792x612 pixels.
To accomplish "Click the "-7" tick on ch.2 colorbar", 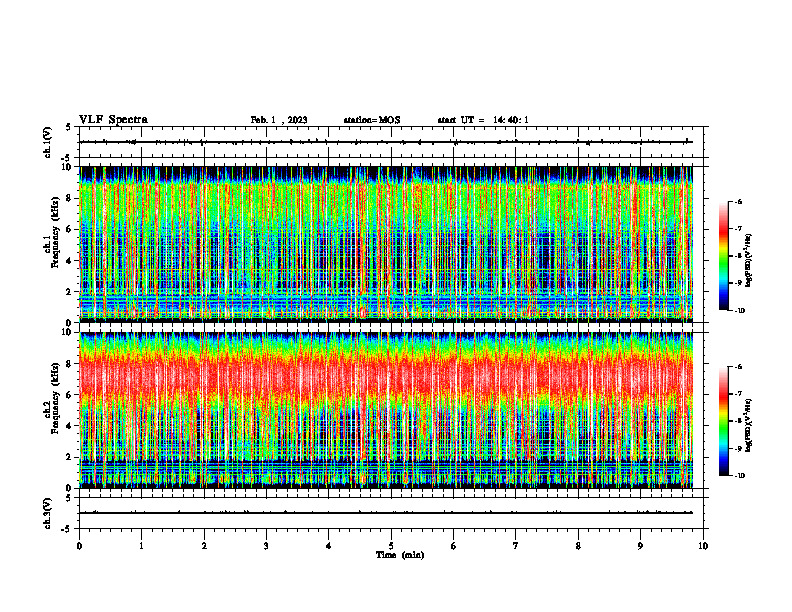I will 738,394.
